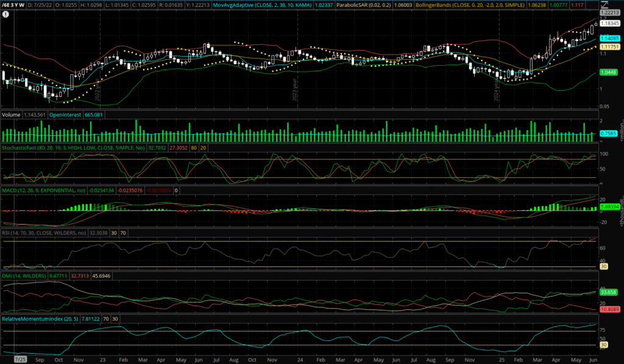624x364 pixels.
Task: Click the 1.02337 moving average value
Action: click(x=324, y=5)
